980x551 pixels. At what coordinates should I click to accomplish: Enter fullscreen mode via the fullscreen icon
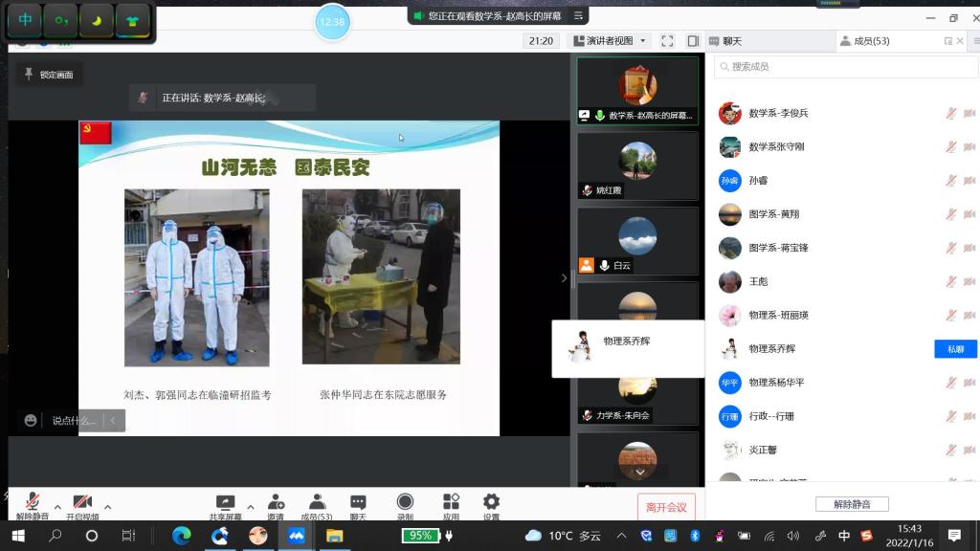click(667, 41)
